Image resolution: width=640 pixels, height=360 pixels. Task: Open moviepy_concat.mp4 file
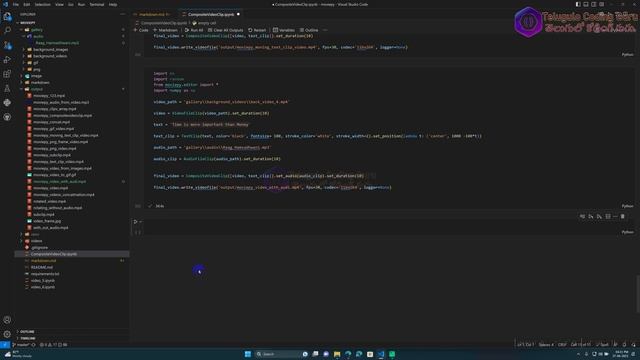coord(51,122)
